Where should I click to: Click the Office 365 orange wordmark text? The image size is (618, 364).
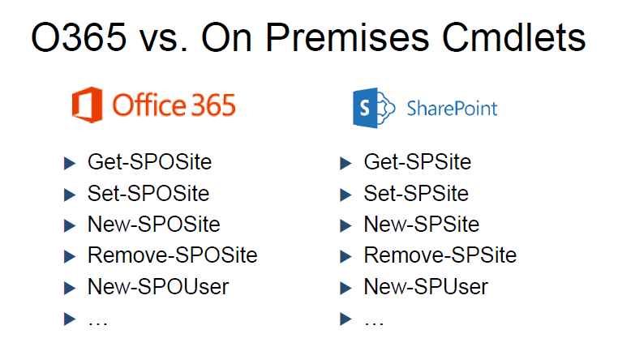click(x=174, y=105)
